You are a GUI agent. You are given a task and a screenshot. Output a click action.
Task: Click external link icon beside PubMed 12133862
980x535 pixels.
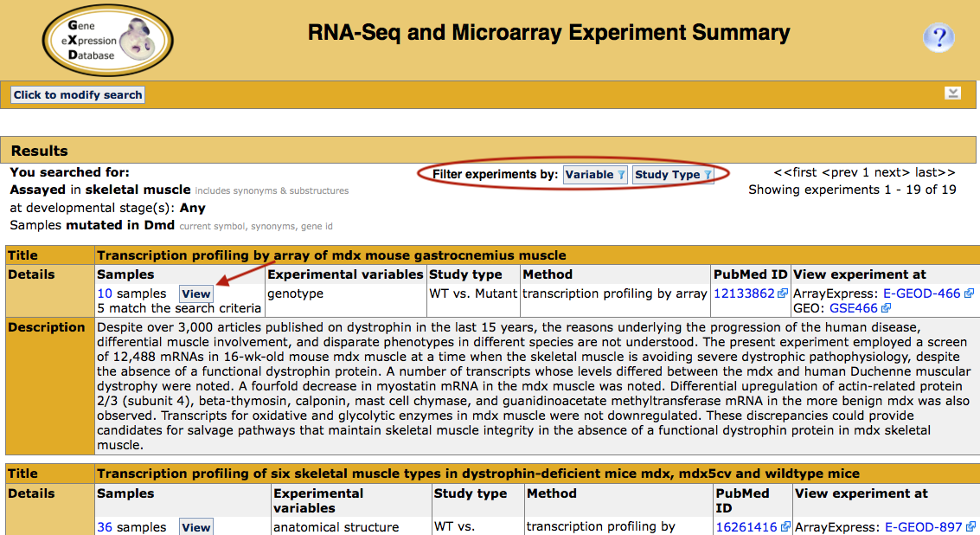[x=783, y=293]
